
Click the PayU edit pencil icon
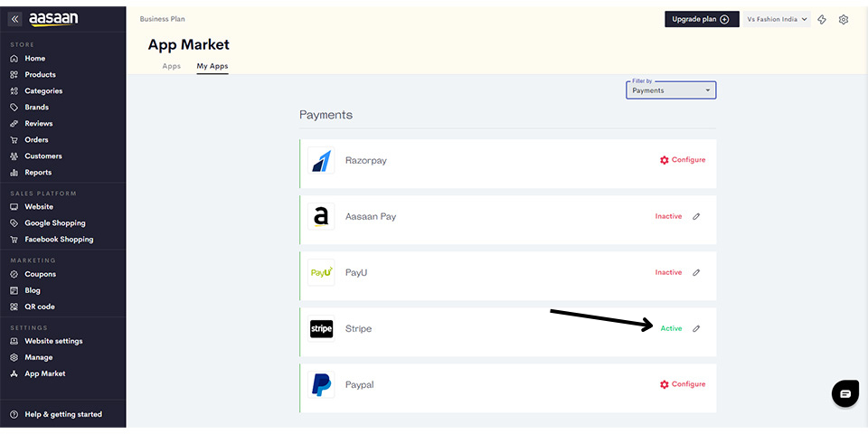coord(696,273)
